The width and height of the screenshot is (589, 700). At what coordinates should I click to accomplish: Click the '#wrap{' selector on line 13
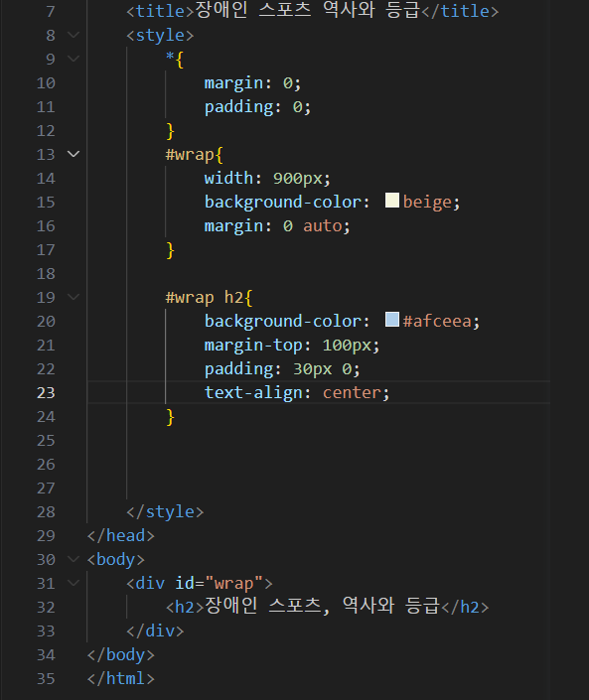(x=195, y=155)
